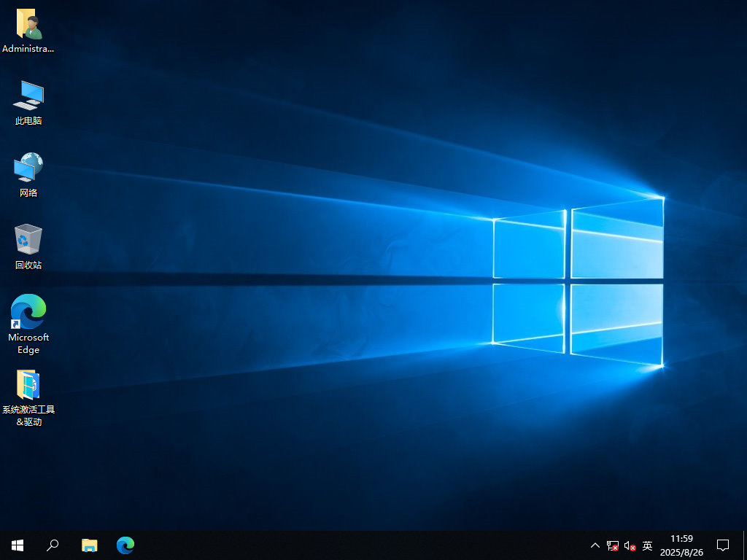Launch Edge from the taskbar
This screenshot has height=560, width=747.
(x=125, y=545)
